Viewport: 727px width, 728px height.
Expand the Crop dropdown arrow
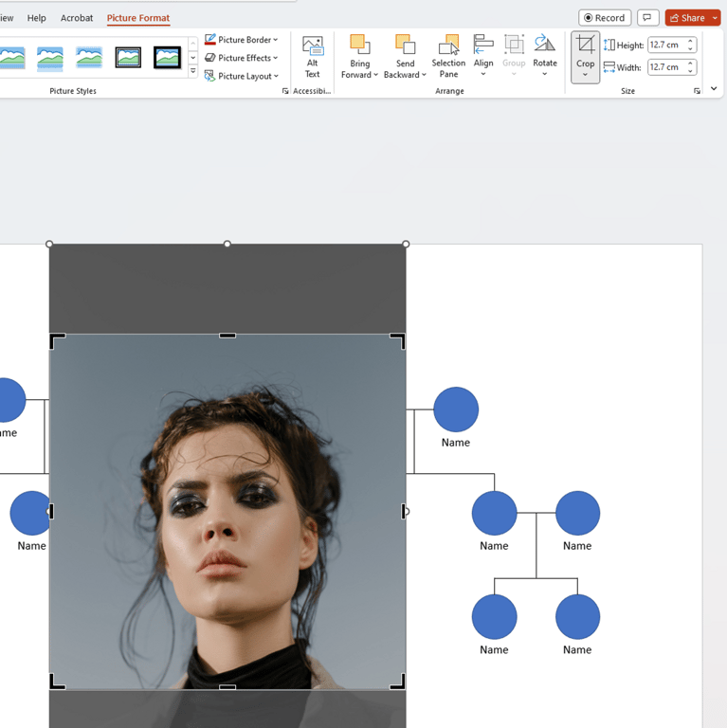(586, 75)
